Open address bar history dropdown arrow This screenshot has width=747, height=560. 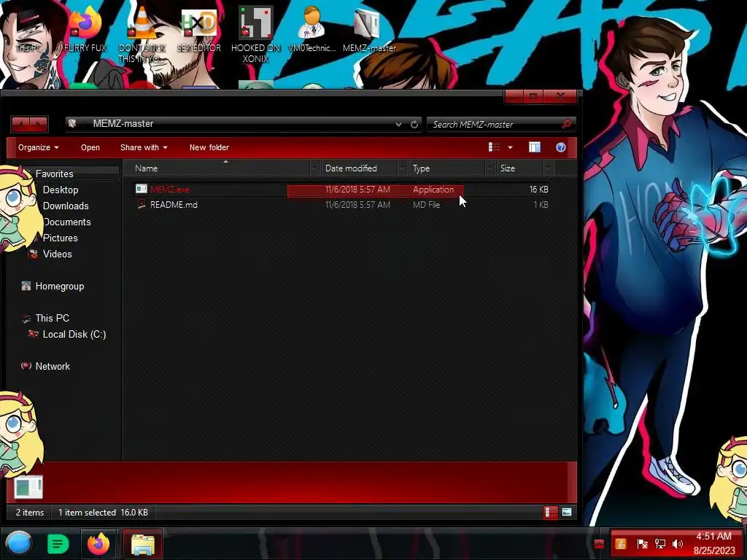click(x=398, y=124)
